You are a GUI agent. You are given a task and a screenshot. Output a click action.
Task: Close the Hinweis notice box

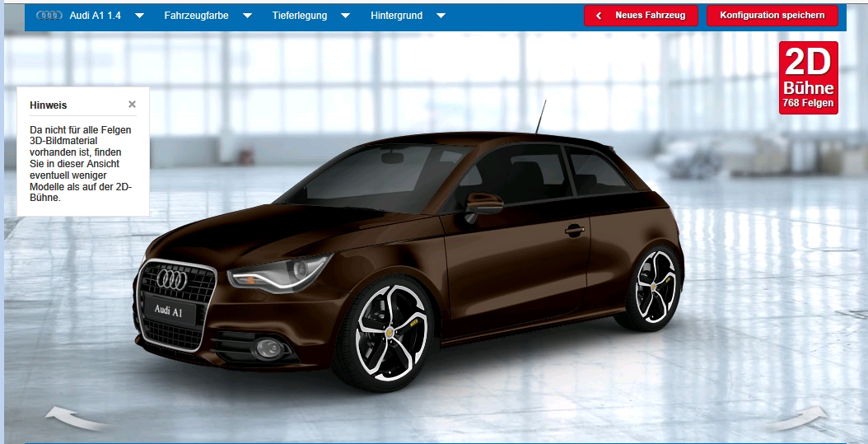(132, 105)
